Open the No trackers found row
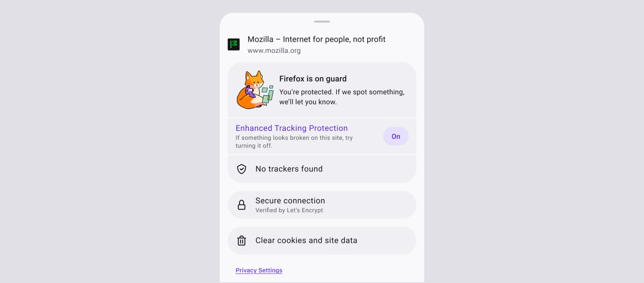This screenshot has height=283, width=644. point(322,169)
